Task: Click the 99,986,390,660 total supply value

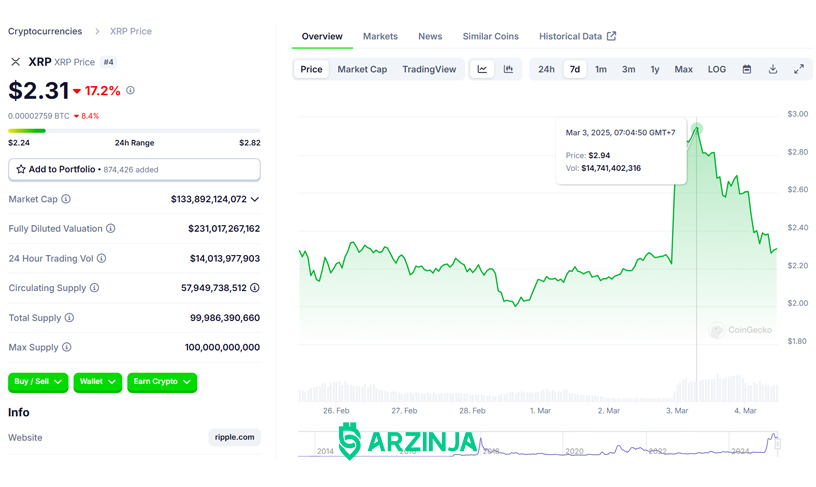Action: click(x=225, y=318)
